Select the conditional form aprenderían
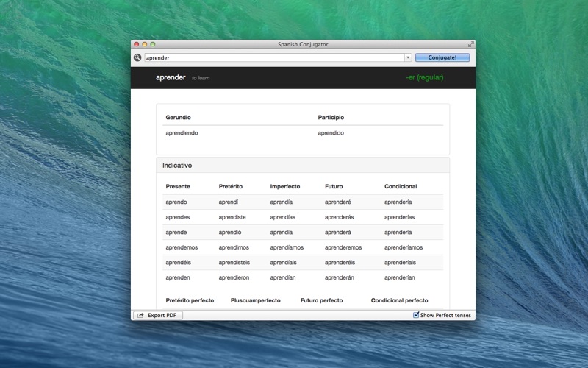 (399, 277)
